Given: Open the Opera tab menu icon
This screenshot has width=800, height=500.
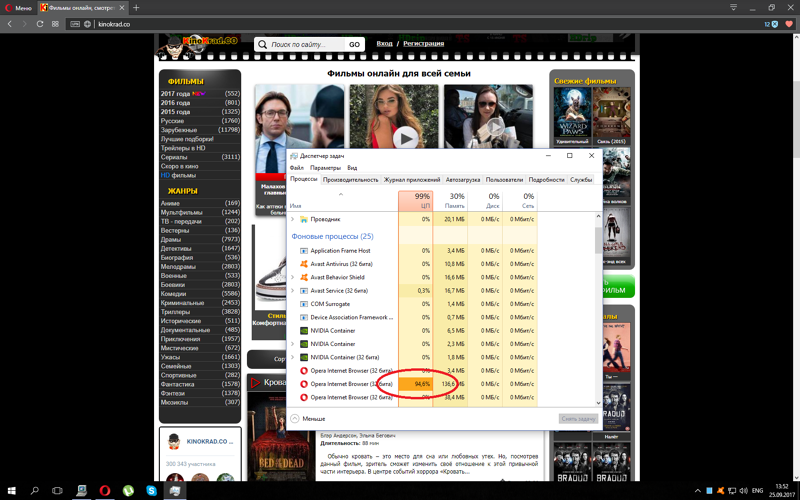Looking at the screenshot, I should pos(733,7).
